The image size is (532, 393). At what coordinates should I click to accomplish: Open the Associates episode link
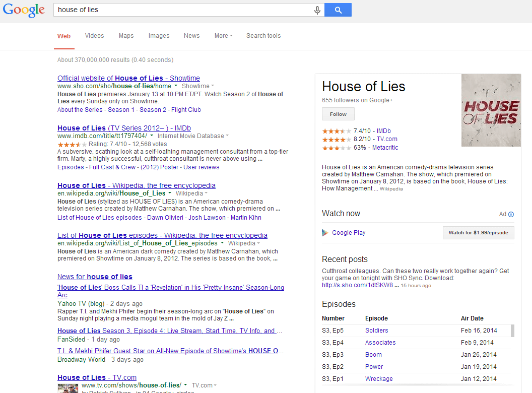(380, 343)
